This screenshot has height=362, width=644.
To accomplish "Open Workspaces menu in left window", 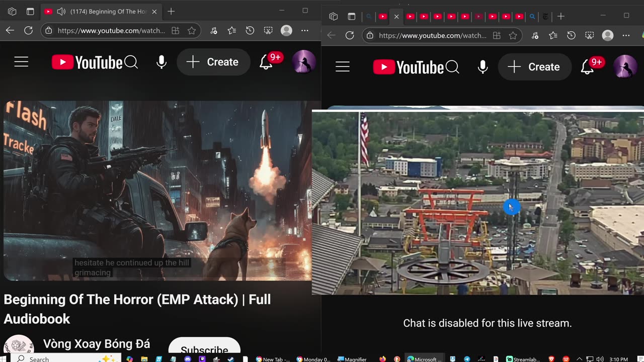I will (12, 12).
